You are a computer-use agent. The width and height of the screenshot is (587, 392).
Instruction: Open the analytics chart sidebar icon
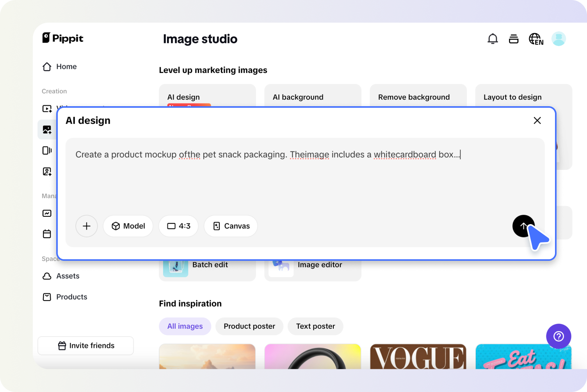coord(47,213)
